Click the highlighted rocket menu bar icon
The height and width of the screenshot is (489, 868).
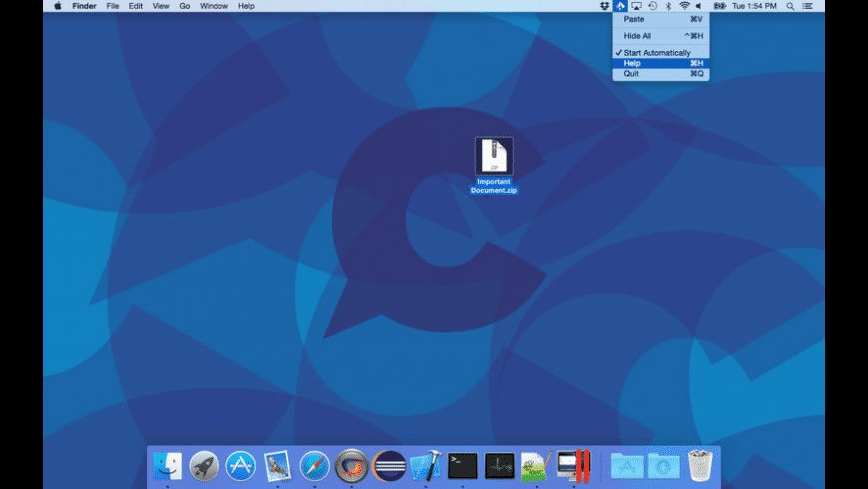(620, 6)
